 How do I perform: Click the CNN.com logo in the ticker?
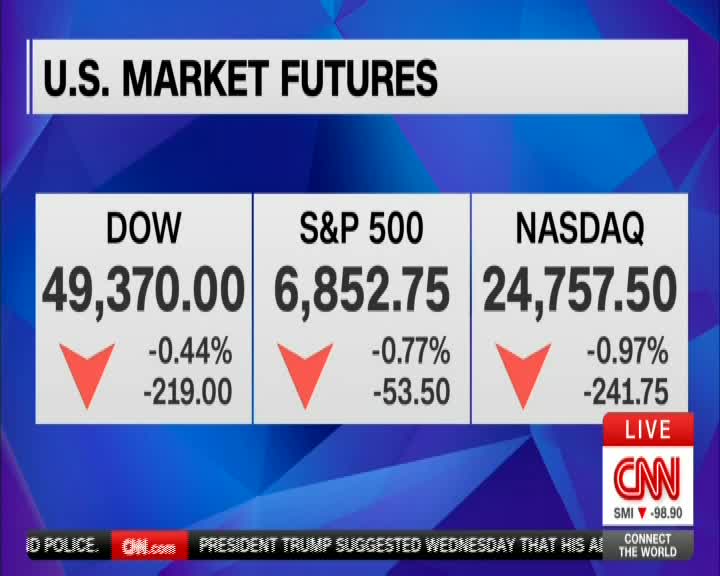[148, 546]
